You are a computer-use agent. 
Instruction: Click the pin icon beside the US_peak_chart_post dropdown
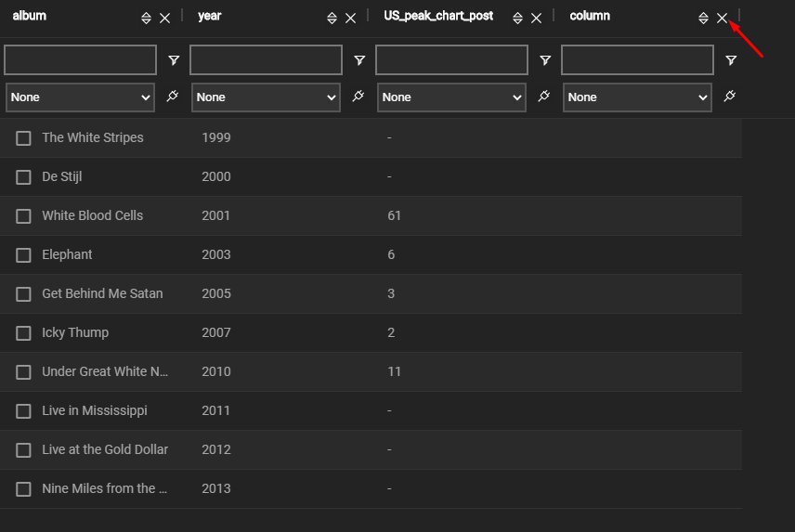coord(543,97)
